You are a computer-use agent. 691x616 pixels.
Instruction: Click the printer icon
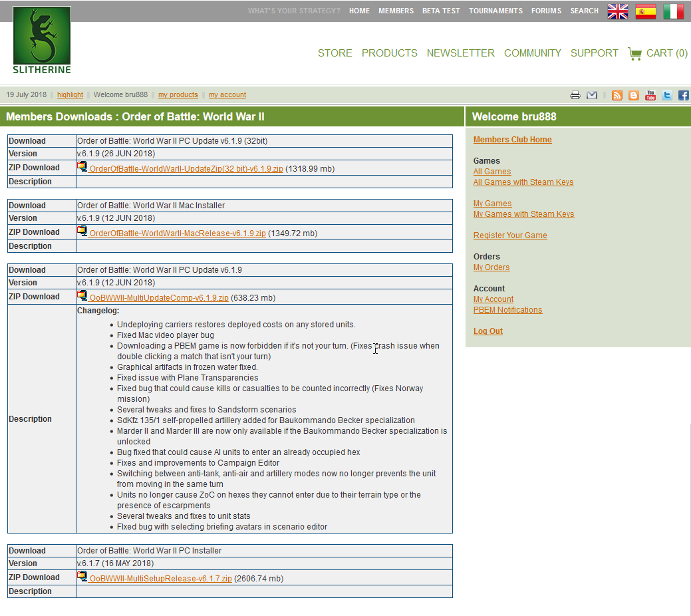pos(575,95)
